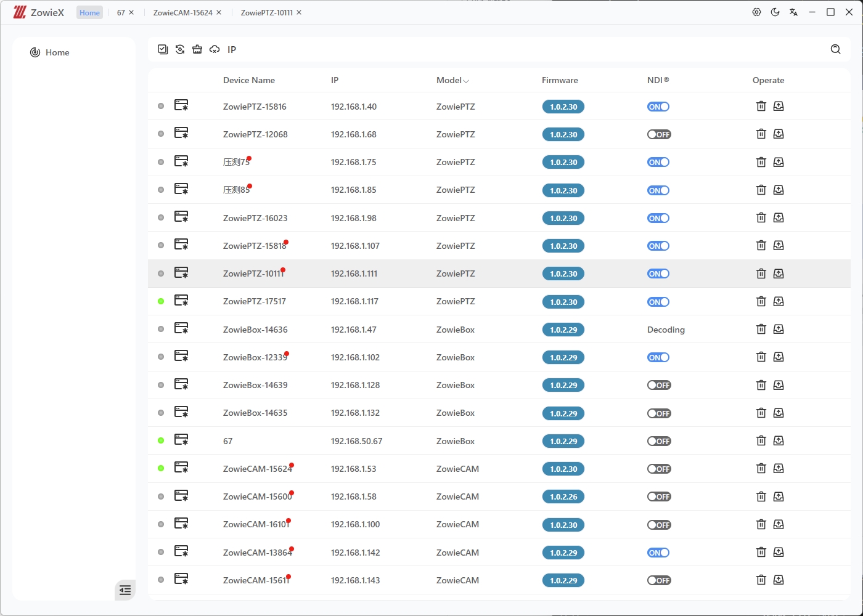The height and width of the screenshot is (616, 863).
Task: Click the refresh device scan icon
Action: pos(180,49)
